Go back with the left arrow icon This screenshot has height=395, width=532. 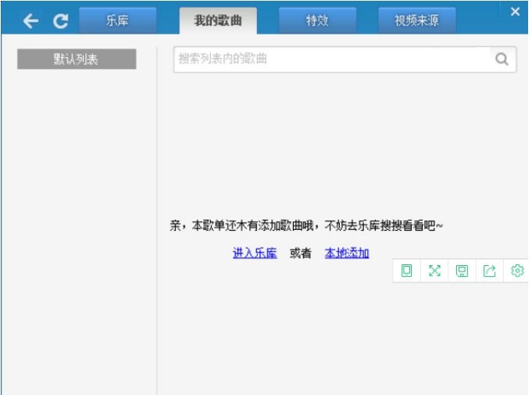[x=30, y=21]
